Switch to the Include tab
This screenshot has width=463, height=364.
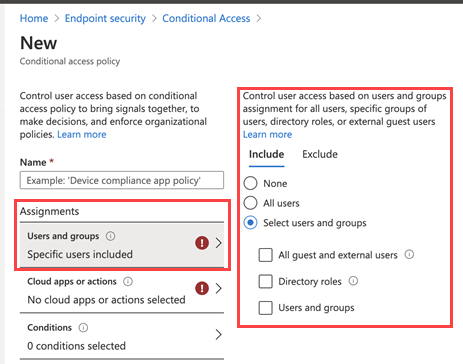tap(267, 154)
